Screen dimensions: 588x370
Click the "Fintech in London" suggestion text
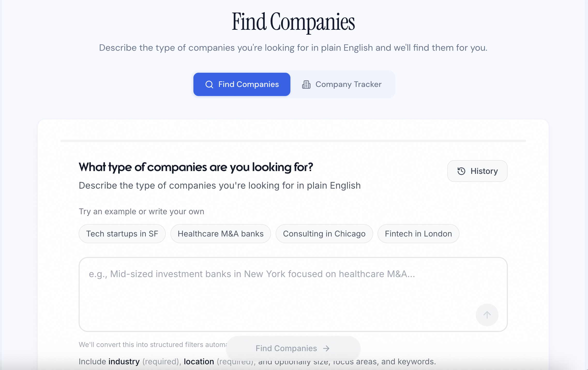pyautogui.click(x=418, y=234)
